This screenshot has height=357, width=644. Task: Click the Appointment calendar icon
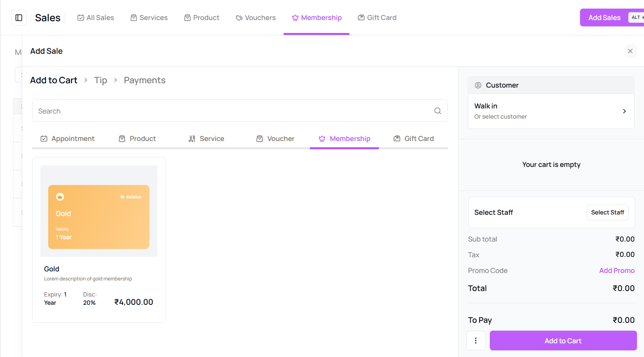coord(44,139)
